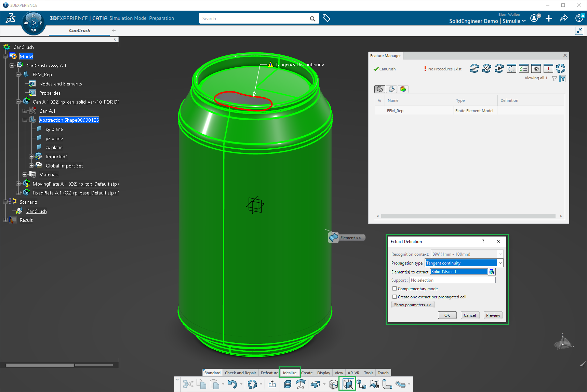Click the red exclamation icon in Feature Manager toolbar
The image size is (587, 392).
[548, 69]
